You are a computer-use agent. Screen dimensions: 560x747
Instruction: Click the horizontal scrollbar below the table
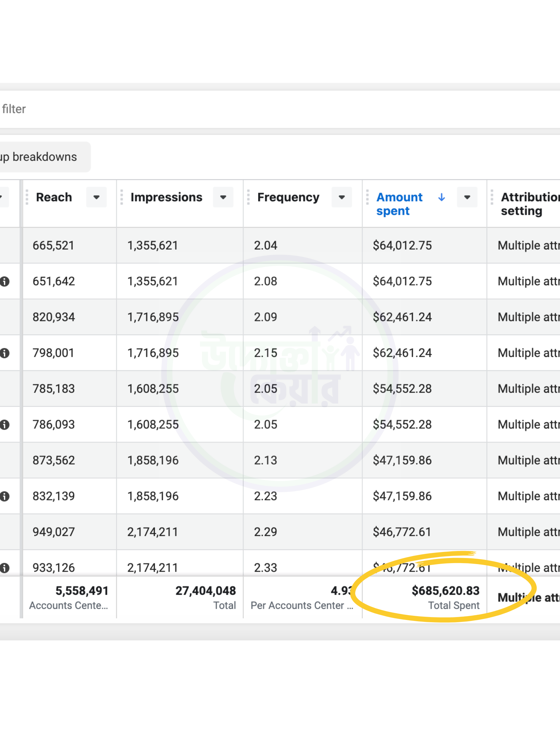280,631
